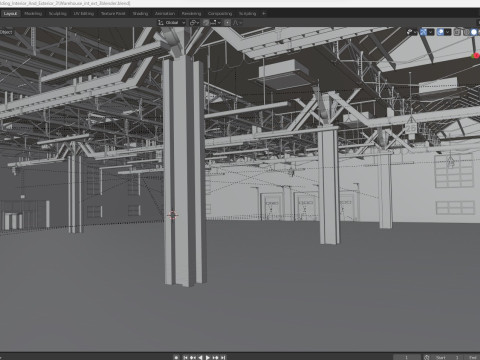Click the red X axis gizmo
480x360 pixels.
(477, 55)
